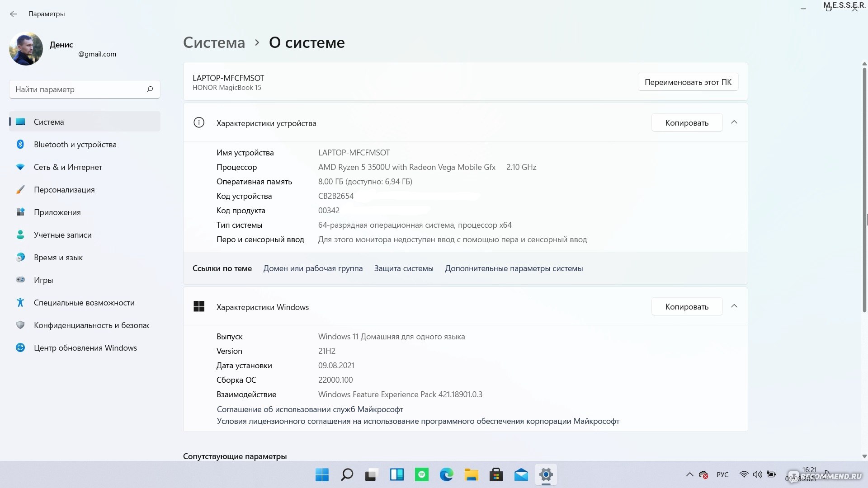Click the page vertical scrollbar thumb
Viewport: 868px width, 488px height.
pos(864,190)
